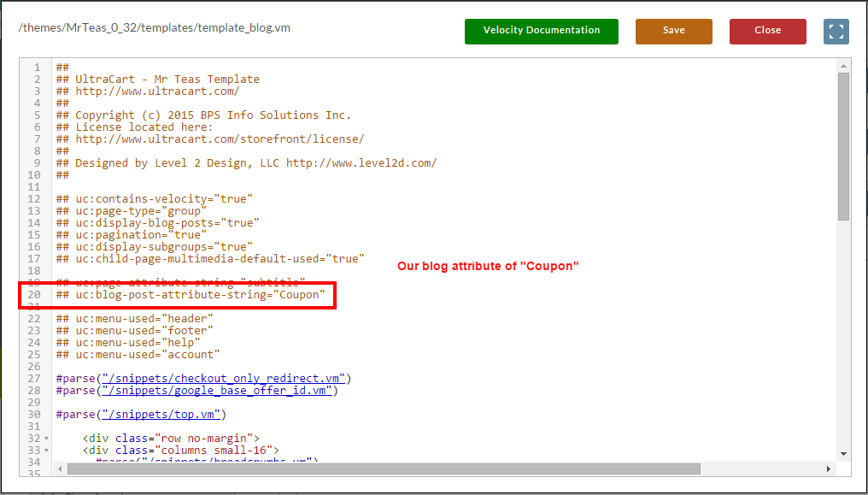
Task: Click uc:contains-velocity="true" line
Action: pos(155,199)
